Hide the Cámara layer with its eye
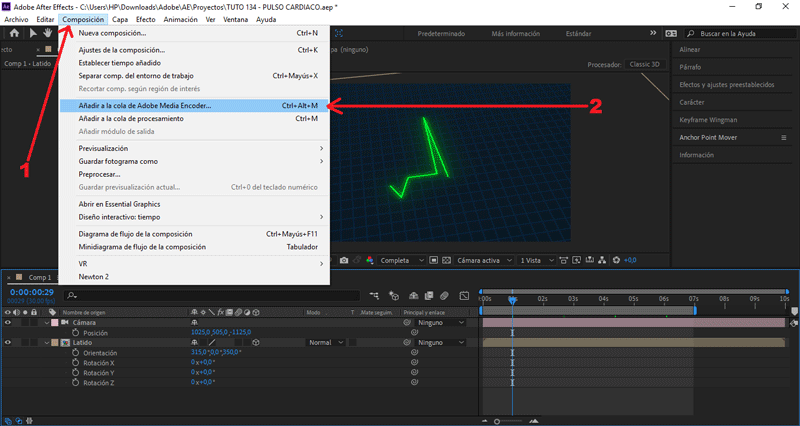This screenshot has width=800, height=426. (8, 322)
